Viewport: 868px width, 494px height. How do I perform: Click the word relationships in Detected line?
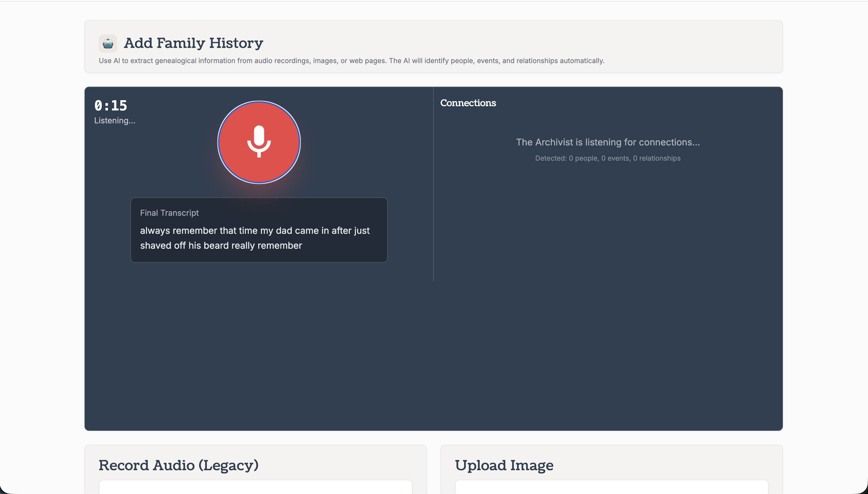pyautogui.click(x=659, y=158)
